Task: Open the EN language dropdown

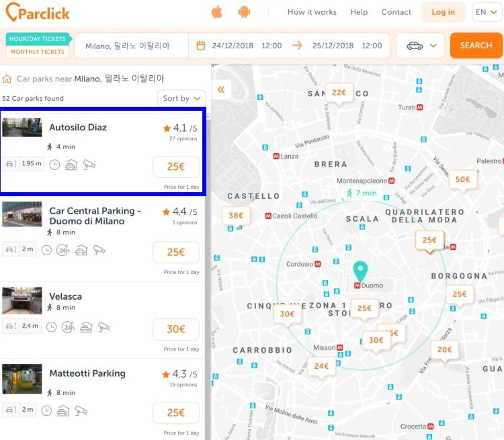Action: click(x=487, y=12)
